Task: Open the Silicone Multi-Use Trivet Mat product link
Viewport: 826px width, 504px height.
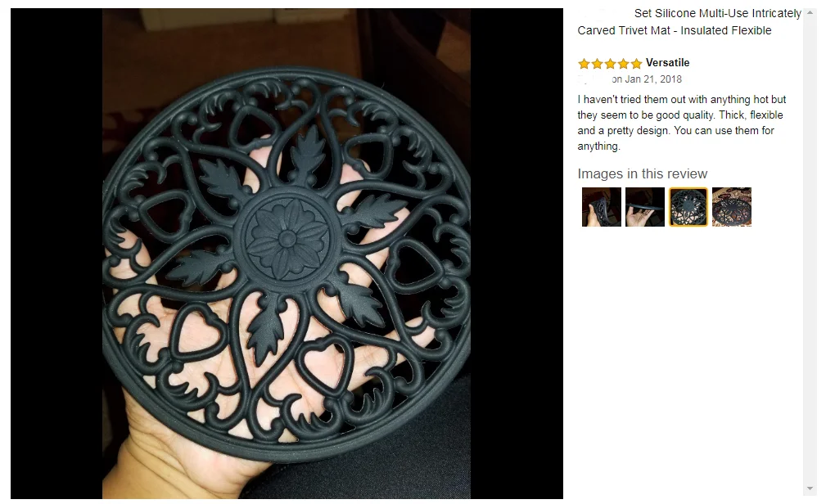Action: [689, 21]
